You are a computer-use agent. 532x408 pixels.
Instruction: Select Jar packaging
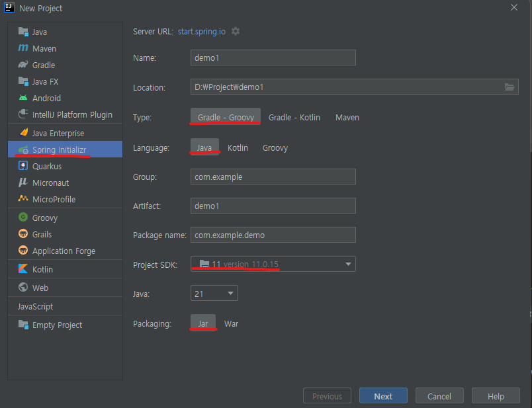coord(203,323)
